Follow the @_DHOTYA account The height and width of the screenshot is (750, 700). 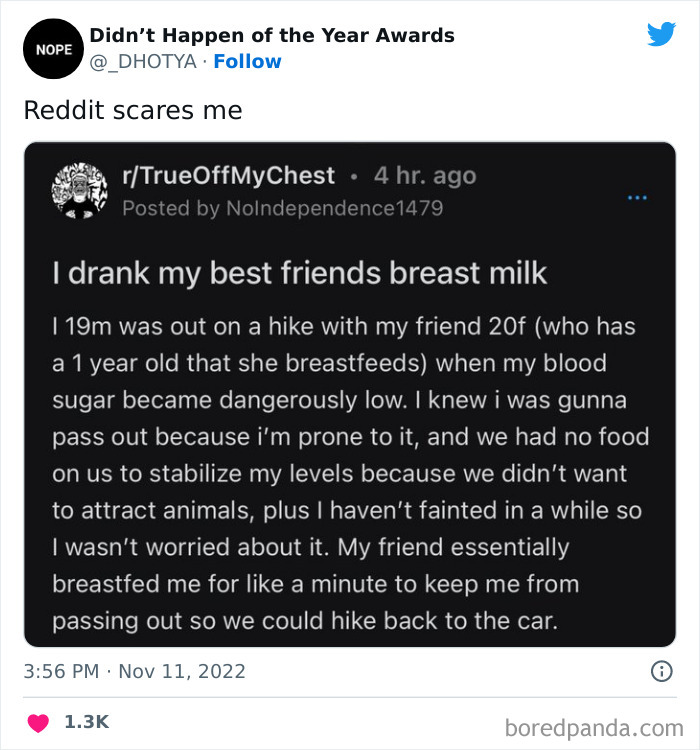248,62
